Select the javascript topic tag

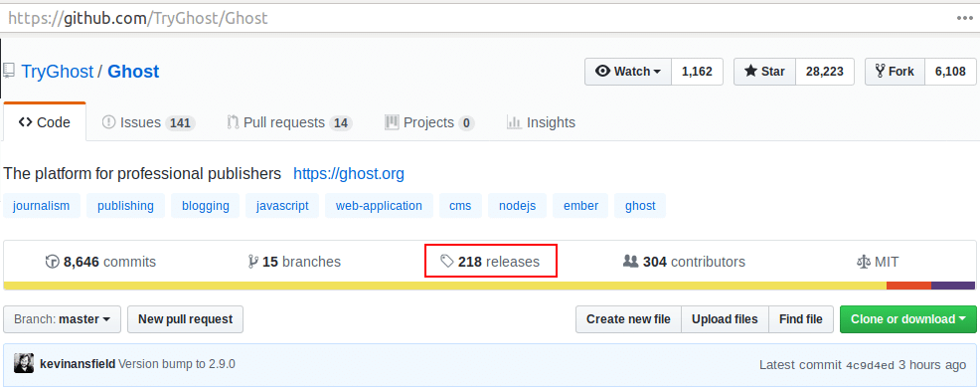[x=282, y=205]
